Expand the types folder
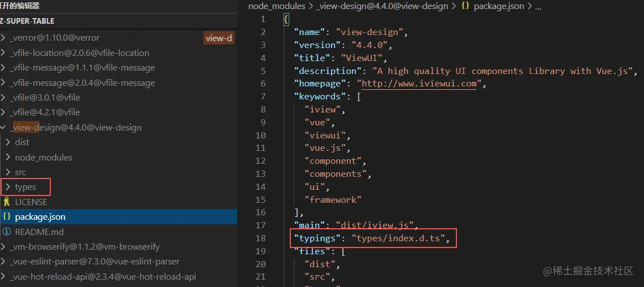The image size is (644, 287). coord(7,187)
